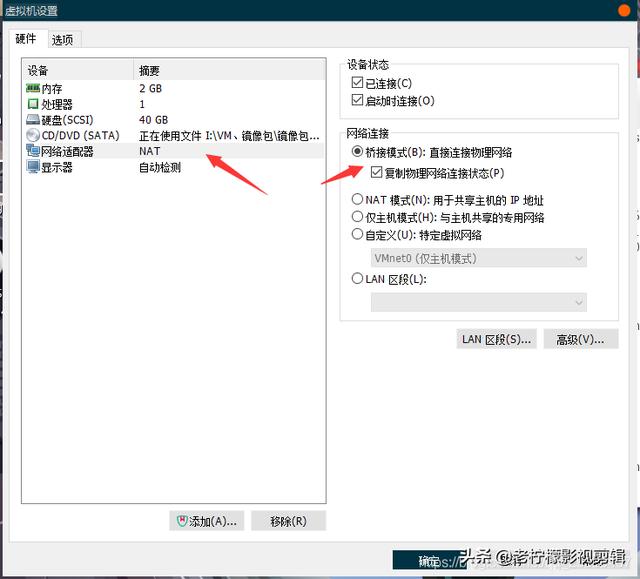Screen dimensions: 640x579
Task: Open the VMnet0 (仅主机模式) dropdown
Action: (x=479, y=258)
